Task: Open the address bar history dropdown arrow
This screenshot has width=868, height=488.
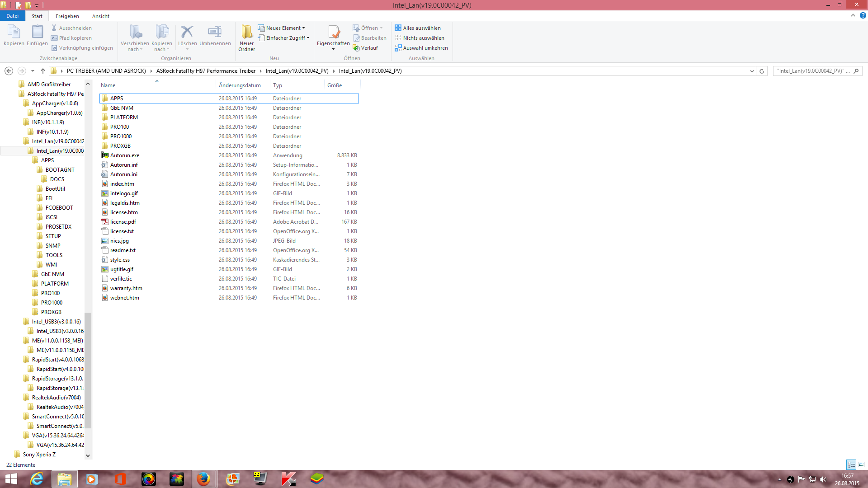Action: (x=752, y=71)
